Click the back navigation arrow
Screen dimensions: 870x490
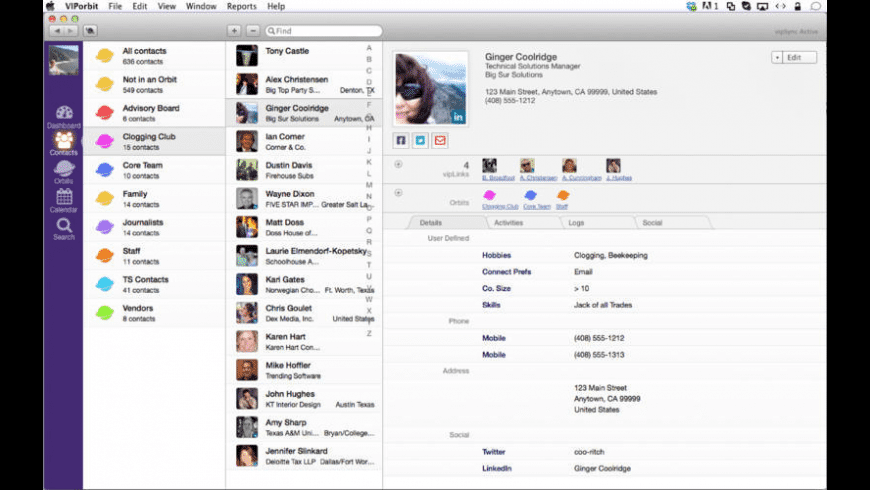pyautogui.click(x=57, y=31)
